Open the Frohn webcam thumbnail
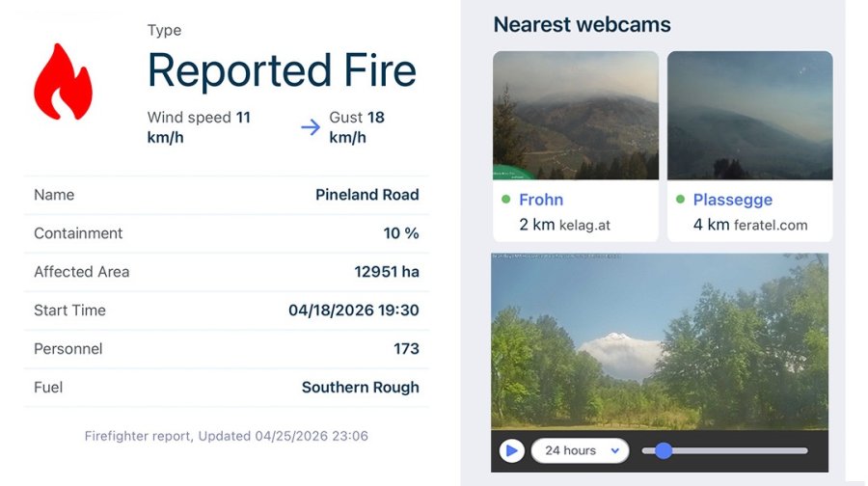Viewport: 868px width, 486px height. coord(576,116)
